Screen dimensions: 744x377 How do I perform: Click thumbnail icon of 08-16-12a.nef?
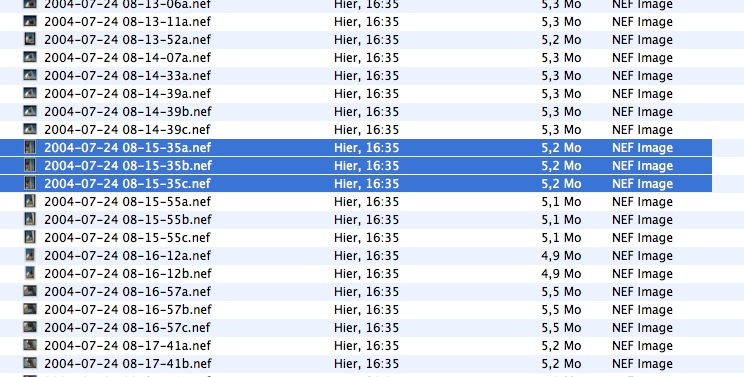click(x=30, y=255)
